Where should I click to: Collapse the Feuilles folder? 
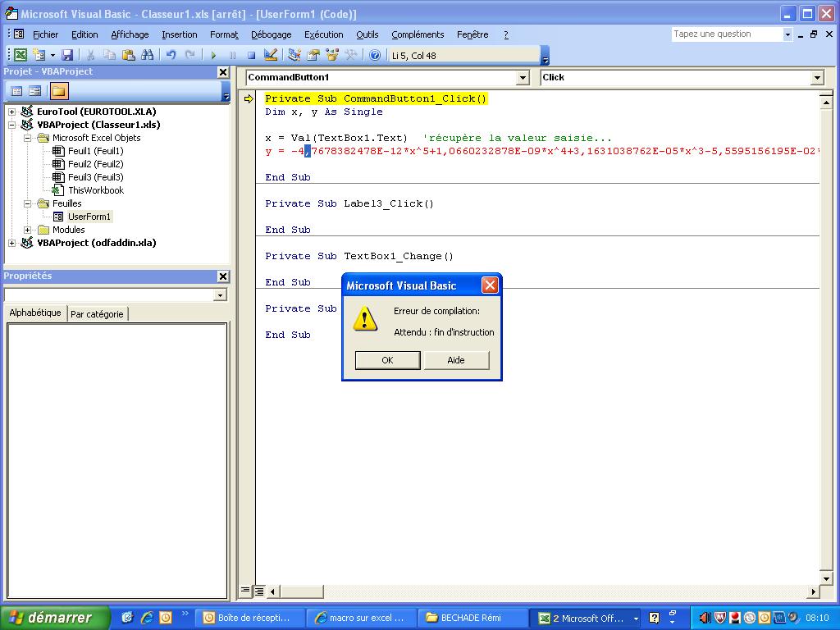[27, 203]
